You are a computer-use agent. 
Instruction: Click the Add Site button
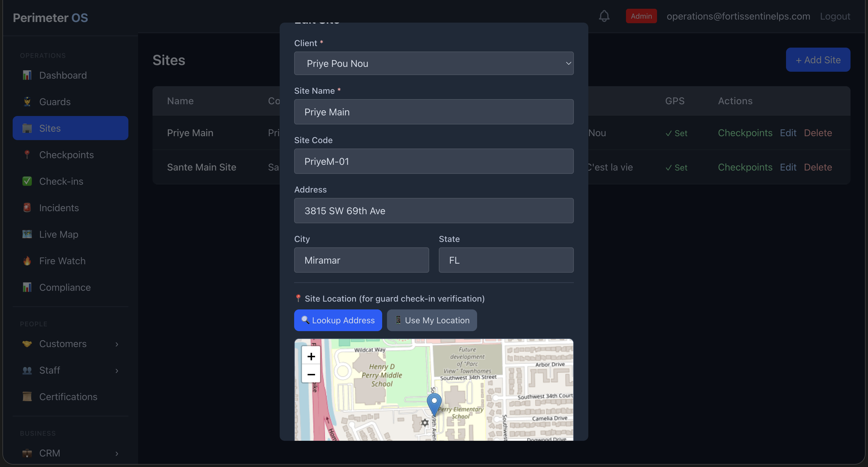[x=818, y=60]
